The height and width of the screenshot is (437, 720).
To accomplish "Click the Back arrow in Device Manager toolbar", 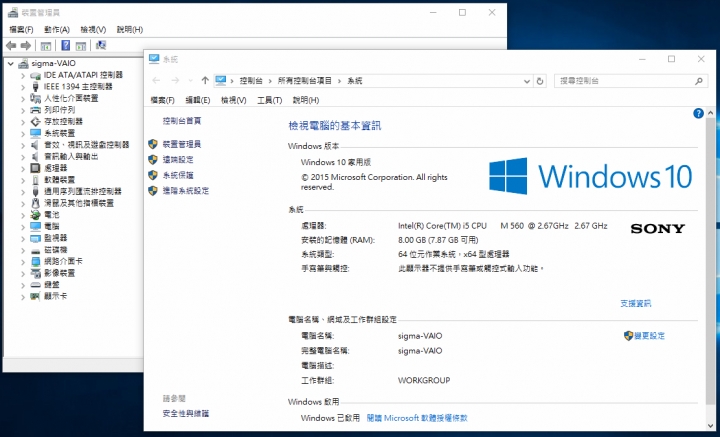I will coord(11,45).
